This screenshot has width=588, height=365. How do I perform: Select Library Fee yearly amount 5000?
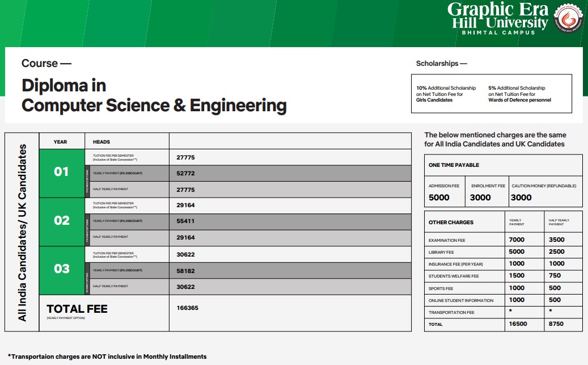coord(517,251)
